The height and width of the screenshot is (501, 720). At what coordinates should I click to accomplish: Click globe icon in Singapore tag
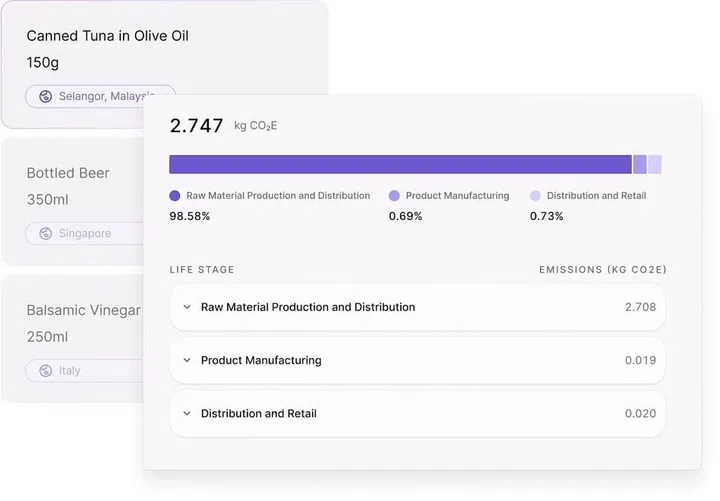click(x=45, y=233)
